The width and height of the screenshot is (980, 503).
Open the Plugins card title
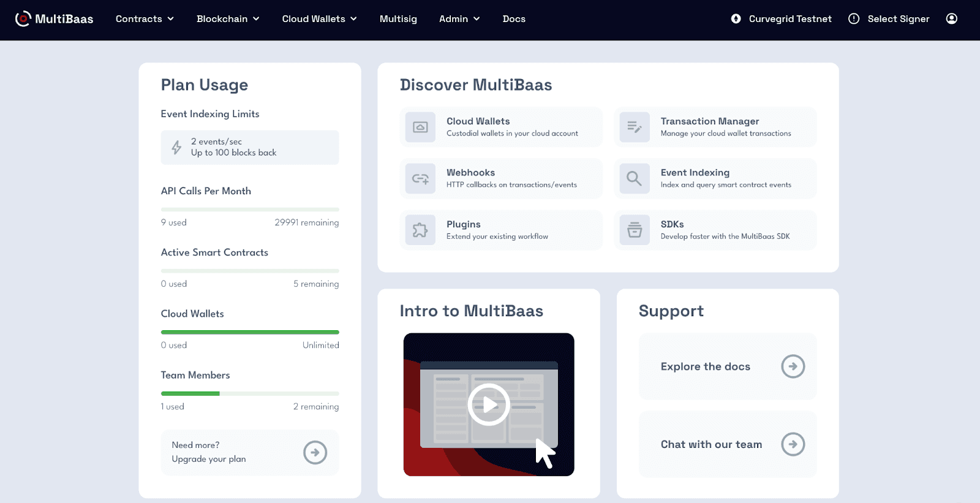coord(464,224)
